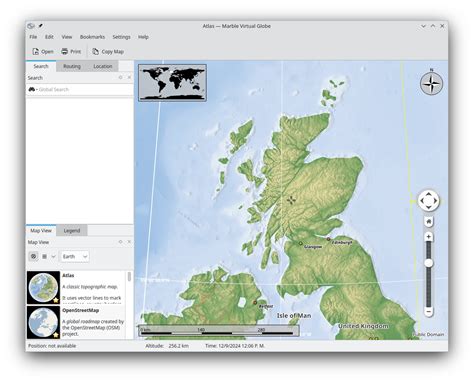
Task: Click the compass rose on the map
Action: point(431,83)
